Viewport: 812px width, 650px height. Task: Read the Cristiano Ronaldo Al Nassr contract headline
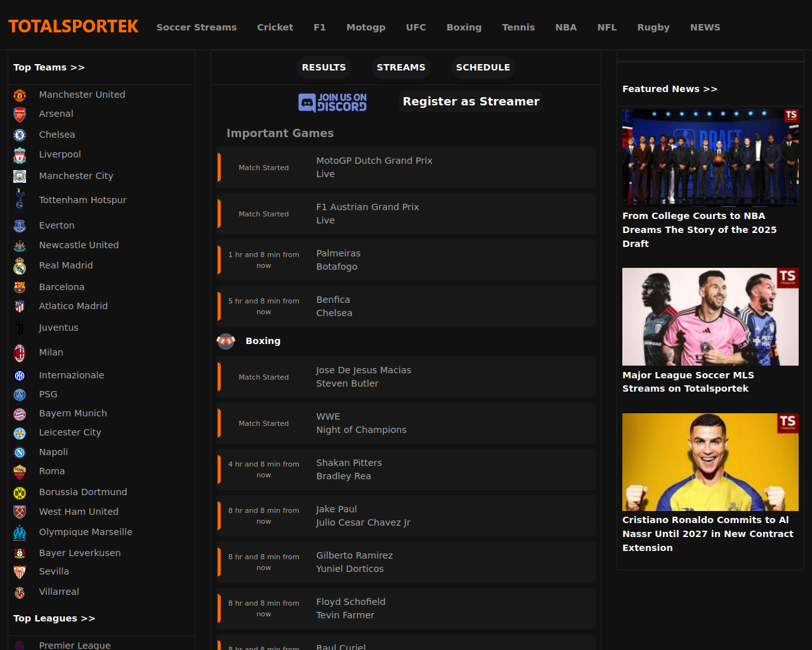pos(708,534)
